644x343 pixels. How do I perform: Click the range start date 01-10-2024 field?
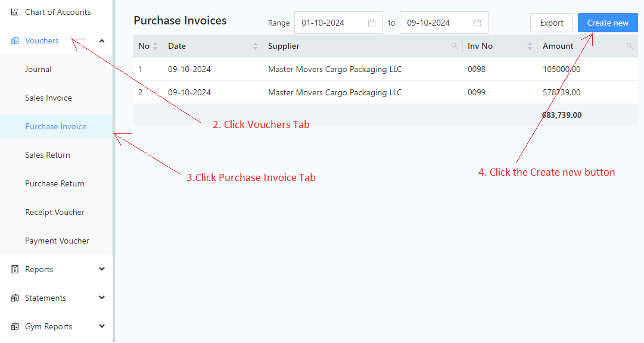click(x=338, y=23)
